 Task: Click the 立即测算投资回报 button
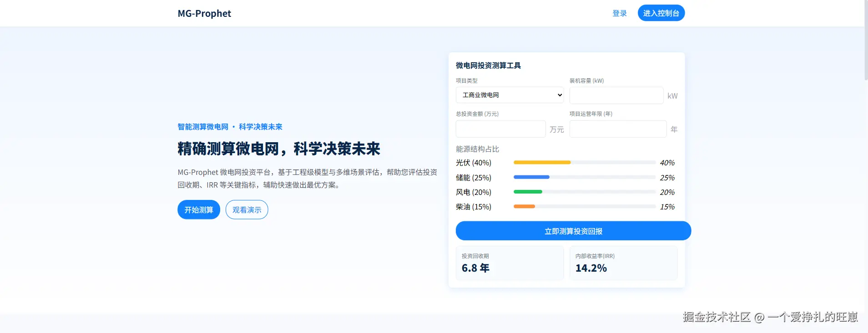[x=573, y=231]
